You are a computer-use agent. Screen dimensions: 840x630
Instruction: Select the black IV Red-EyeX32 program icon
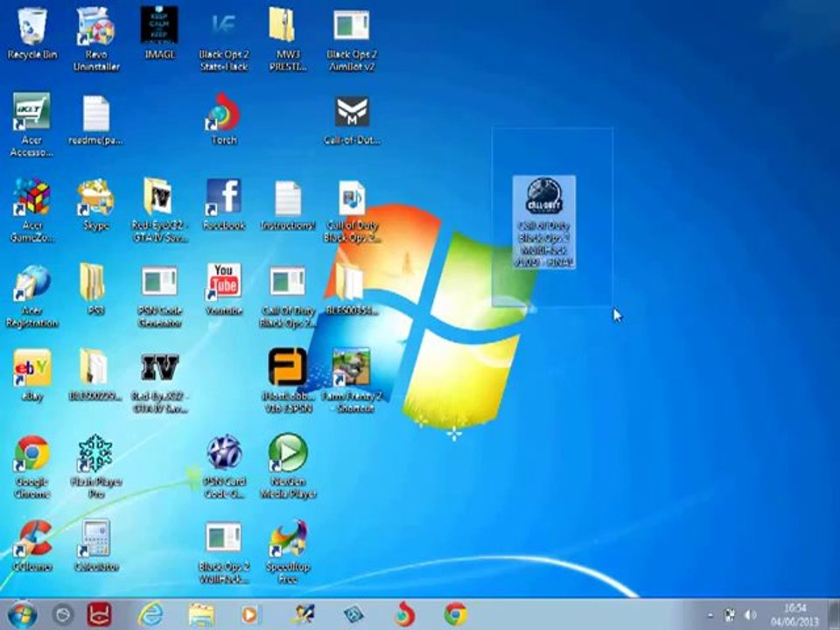(x=159, y=381)
